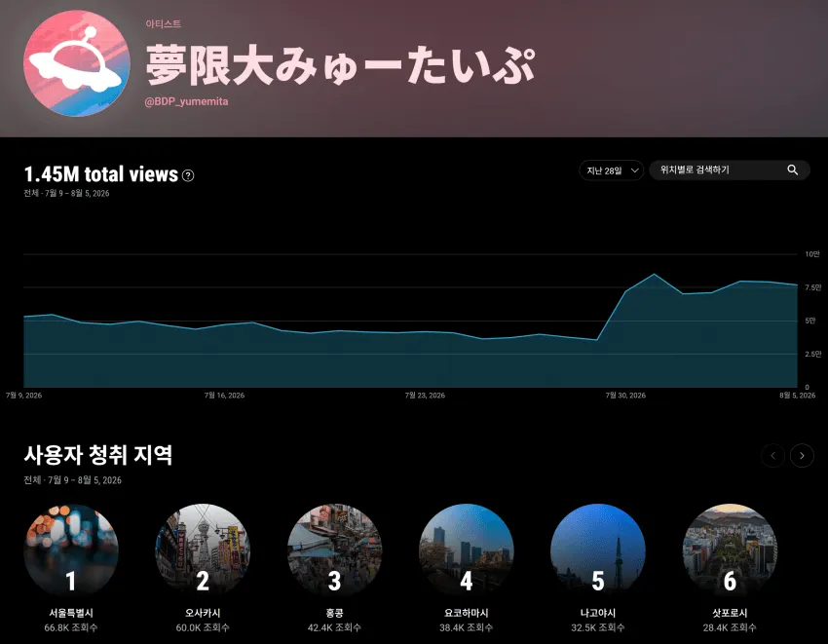Click the 7.5만 y-axis label
828x644 pixels.
click(x=813, y=287)
